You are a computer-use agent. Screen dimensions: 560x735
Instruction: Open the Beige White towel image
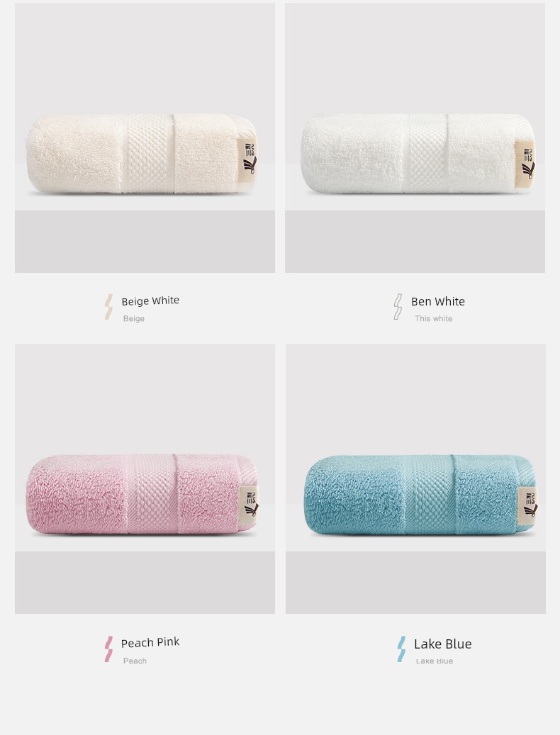pyautogui.click(x=145, y=138)
